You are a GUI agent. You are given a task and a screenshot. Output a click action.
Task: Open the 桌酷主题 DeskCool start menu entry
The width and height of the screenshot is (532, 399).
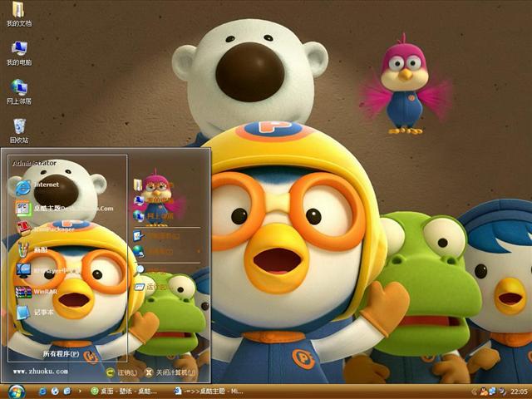click(x=65, y=208)
